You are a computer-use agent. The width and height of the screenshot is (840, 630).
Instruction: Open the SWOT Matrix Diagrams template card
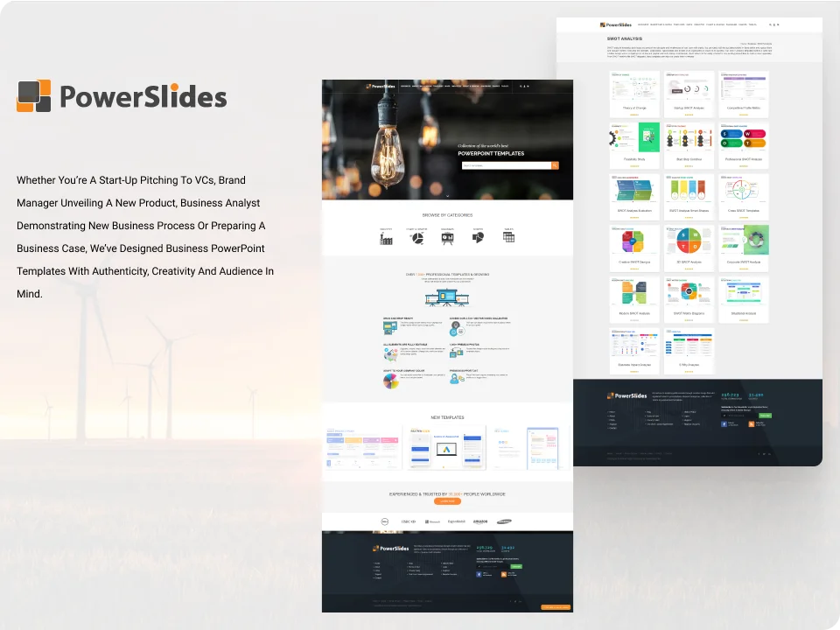pos(689,300)
